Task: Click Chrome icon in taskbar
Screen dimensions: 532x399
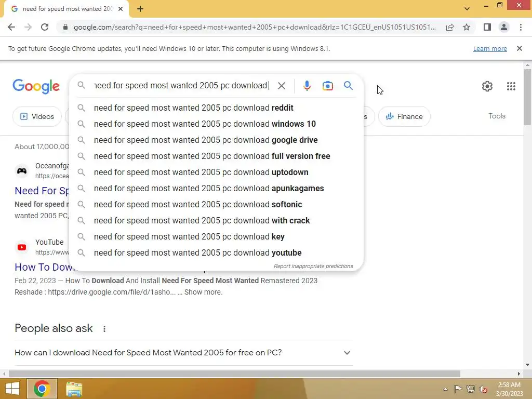Action: click(x=42, y=389)
